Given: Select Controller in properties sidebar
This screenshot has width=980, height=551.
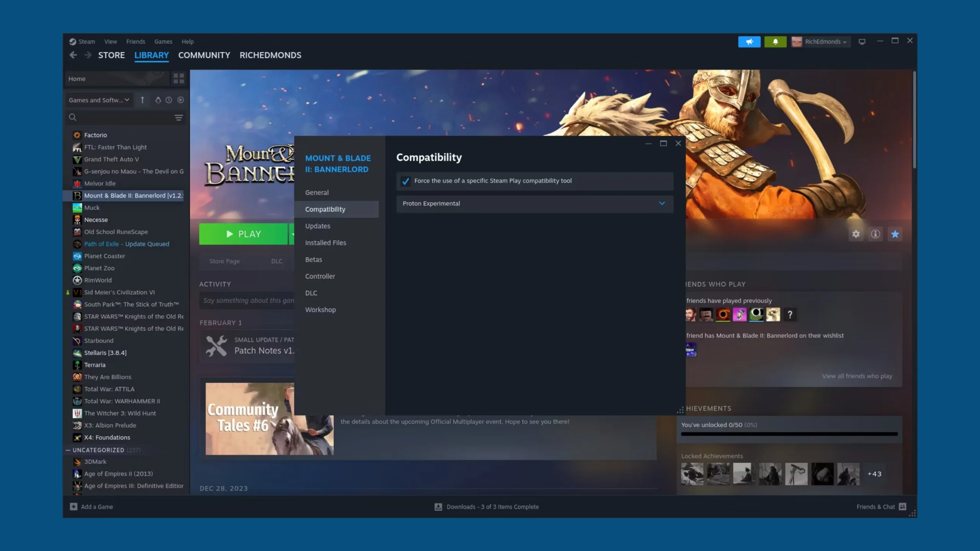Looking at the screenshot, I should [336, 276].
